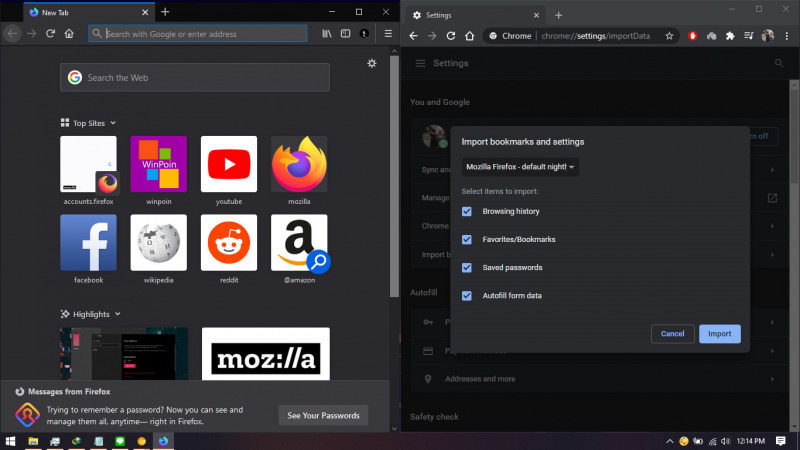Reload the Chrome Settings page
The height and width of the screenshot is (450, 800).
pos(451,36)
